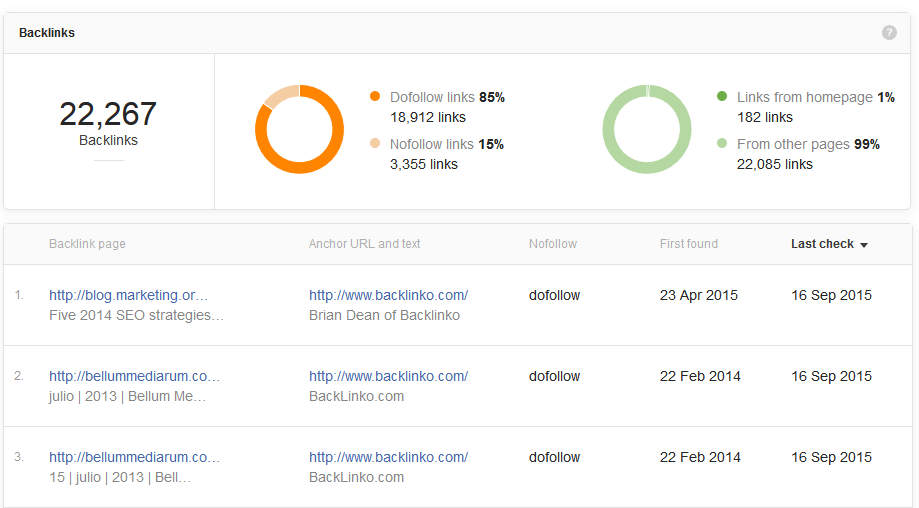Click the 22,267 Backlinks total count
This screenshot has height=508, width=919.
click(108, 114)
